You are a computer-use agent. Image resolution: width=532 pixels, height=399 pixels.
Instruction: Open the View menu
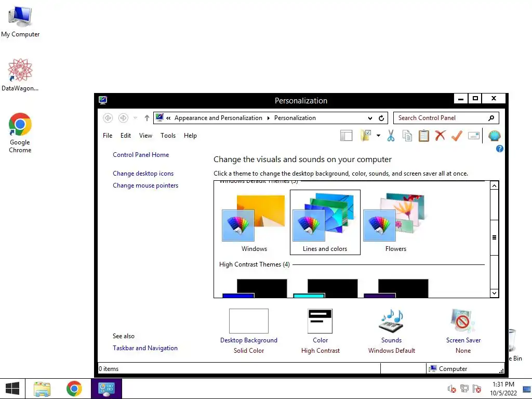click(145, 136)
